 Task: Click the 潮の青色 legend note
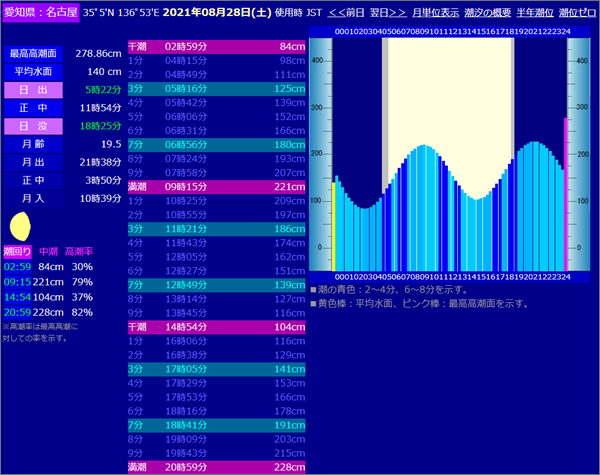(389, 290)
